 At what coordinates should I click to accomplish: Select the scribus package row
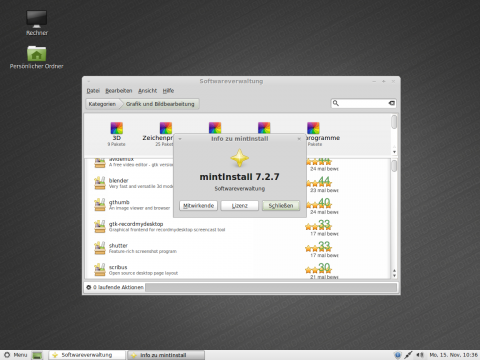[237, 270]
